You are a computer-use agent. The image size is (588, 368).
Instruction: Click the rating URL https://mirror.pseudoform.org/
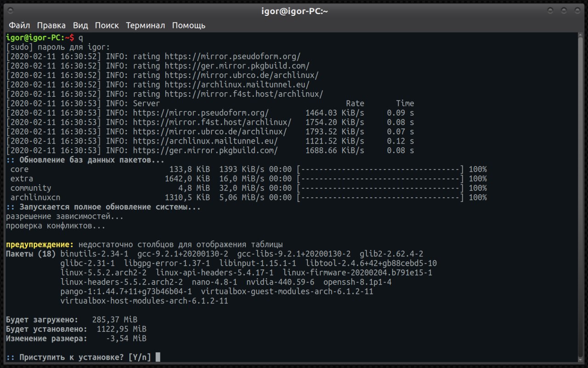232,56
